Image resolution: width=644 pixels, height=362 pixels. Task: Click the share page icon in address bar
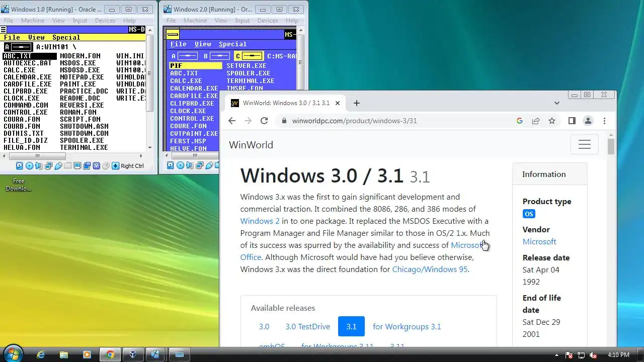tap(536, 121)
